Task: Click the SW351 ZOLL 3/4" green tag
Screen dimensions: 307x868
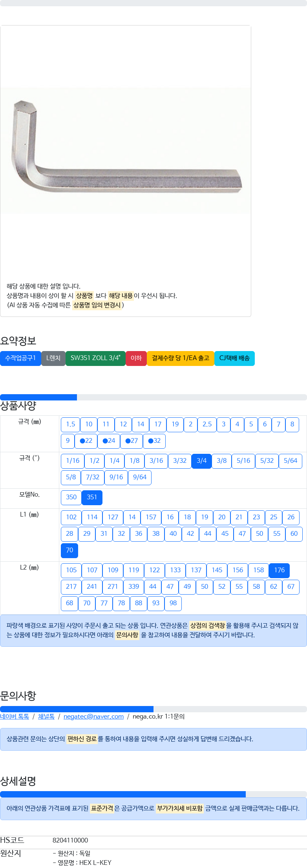Action: click(x=95, y=358)
